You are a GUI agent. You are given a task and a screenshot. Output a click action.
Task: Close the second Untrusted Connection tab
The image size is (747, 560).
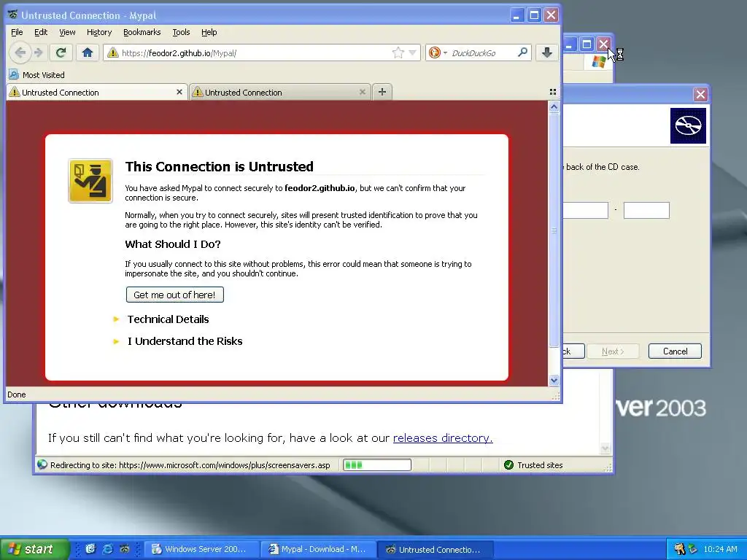pos(362,92)
